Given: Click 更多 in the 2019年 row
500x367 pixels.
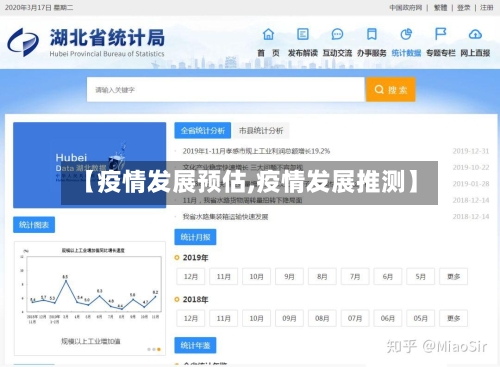Looking at the screenshot, I should click(454, 276).
